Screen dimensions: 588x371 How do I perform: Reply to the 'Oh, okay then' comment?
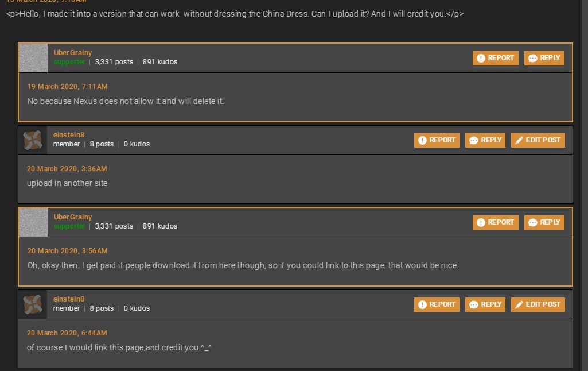[x=544, y=222]
